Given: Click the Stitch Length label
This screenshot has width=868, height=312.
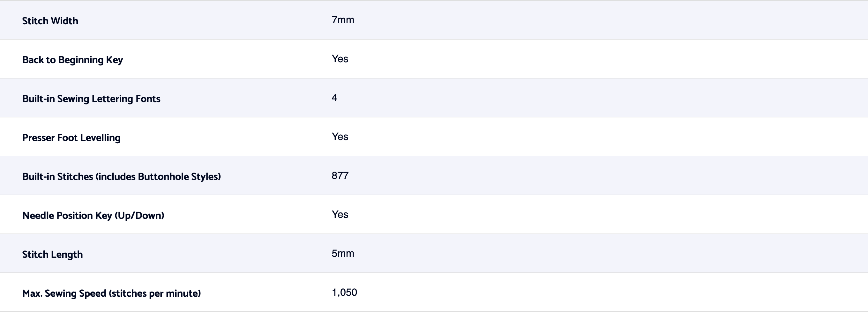Looking at the screenshot, I should pyautogui.click(x=52, y=254).
